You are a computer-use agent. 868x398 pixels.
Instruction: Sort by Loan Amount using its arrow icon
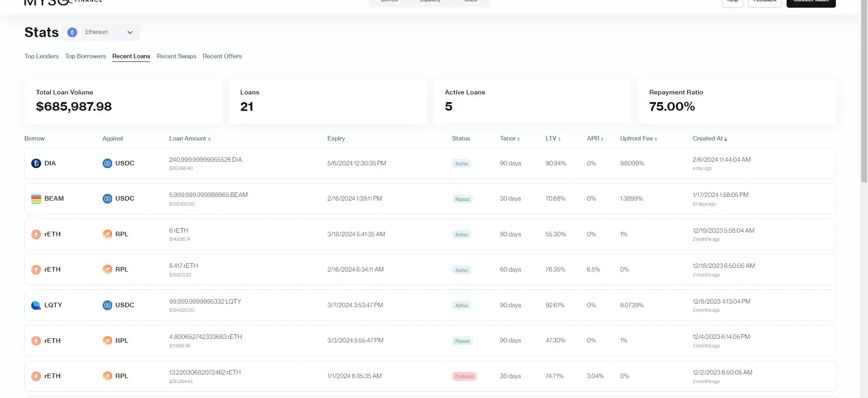209,139
